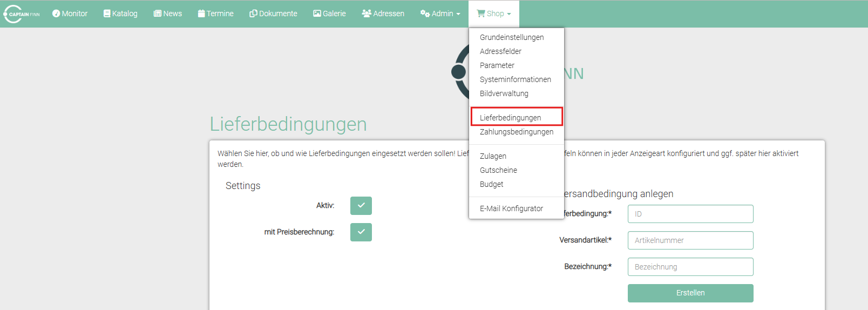Open Monitor via its gauge icon
This screenshot has height=310, width=868.
coord(56,14)
